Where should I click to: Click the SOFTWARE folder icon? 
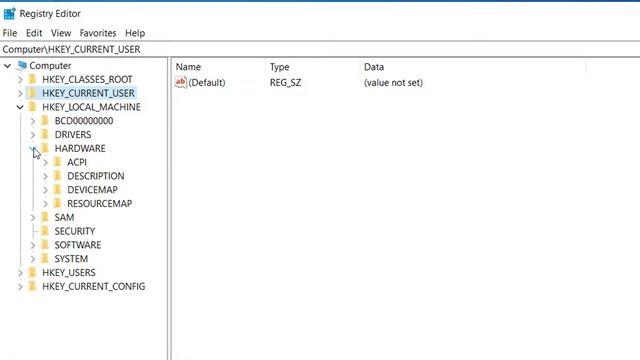tap(45, 245)
